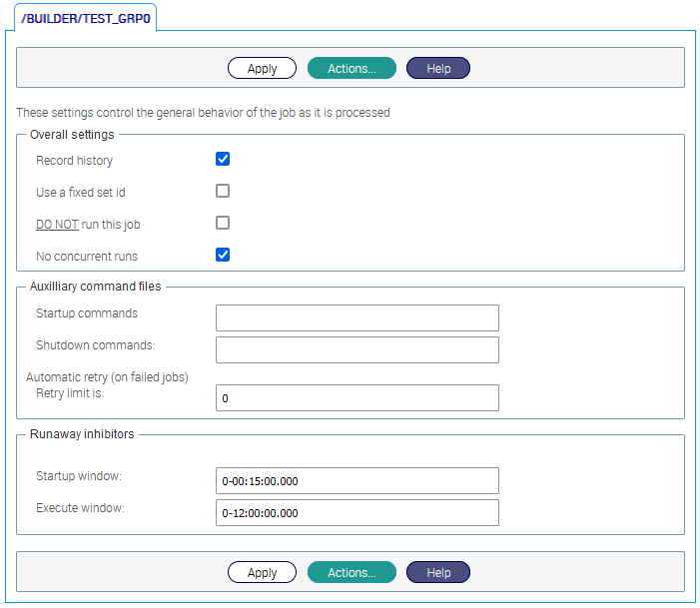The image size is (700, 608).
Task: Open the top Actions... menu
Action: tap(351, 69)
